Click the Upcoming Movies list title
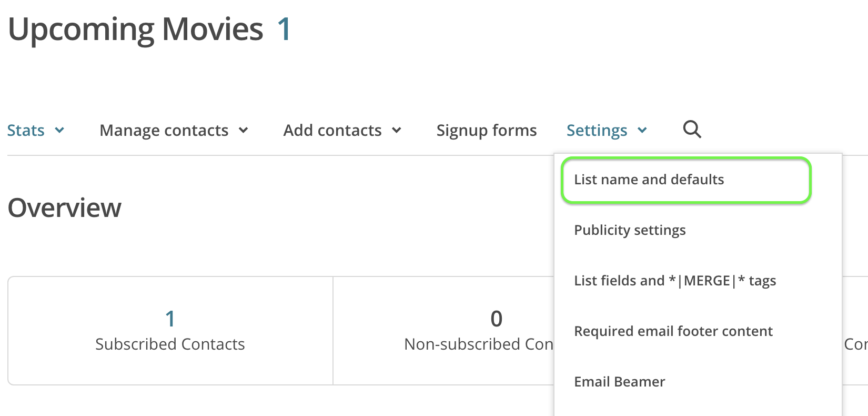 coord(136,29)
